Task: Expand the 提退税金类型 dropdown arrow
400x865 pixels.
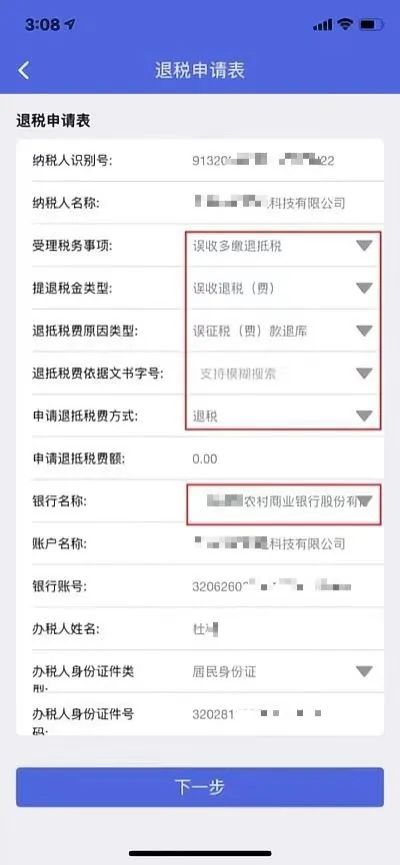Action: pos(364,288)
